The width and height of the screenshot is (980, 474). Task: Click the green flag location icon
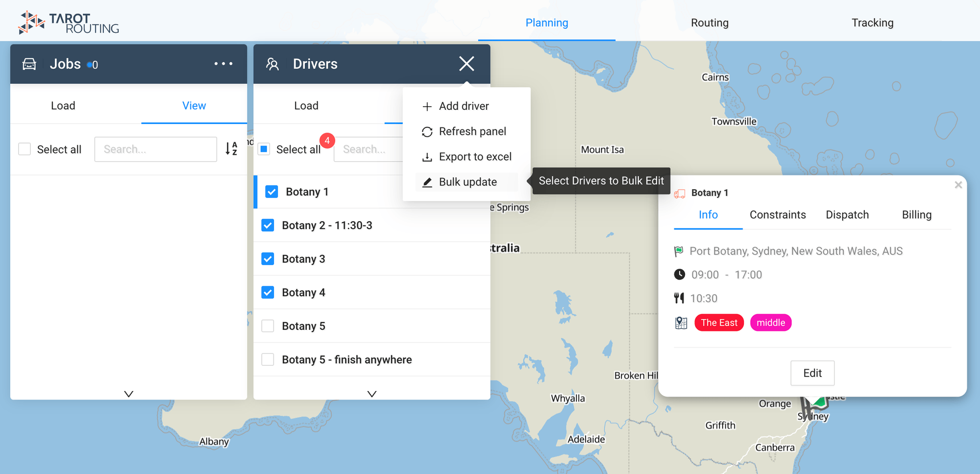pos(679,251)
